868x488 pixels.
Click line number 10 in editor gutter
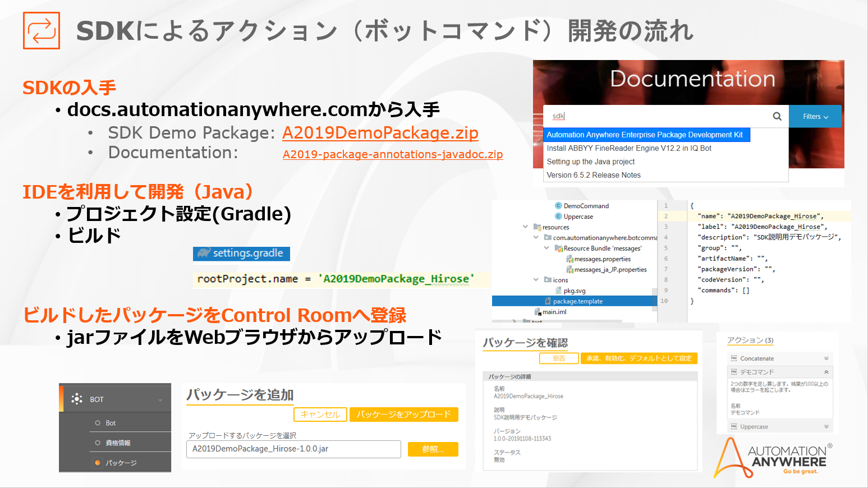664,301
